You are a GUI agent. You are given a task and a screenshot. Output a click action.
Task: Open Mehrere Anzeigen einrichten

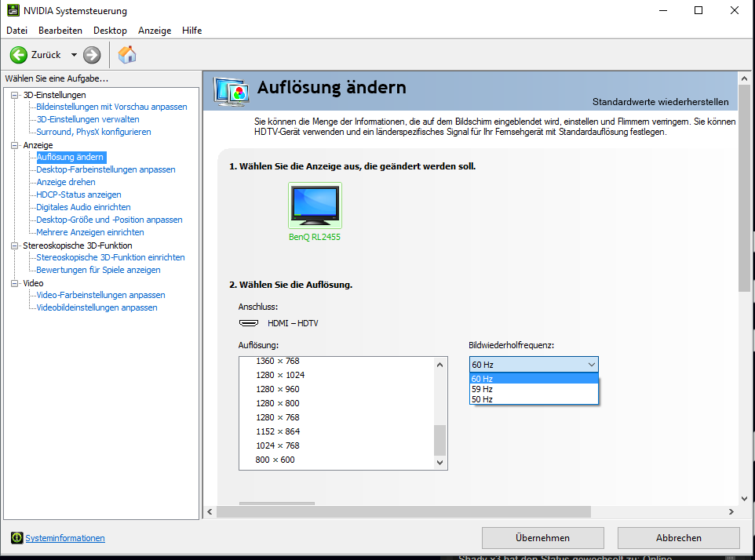90,232
